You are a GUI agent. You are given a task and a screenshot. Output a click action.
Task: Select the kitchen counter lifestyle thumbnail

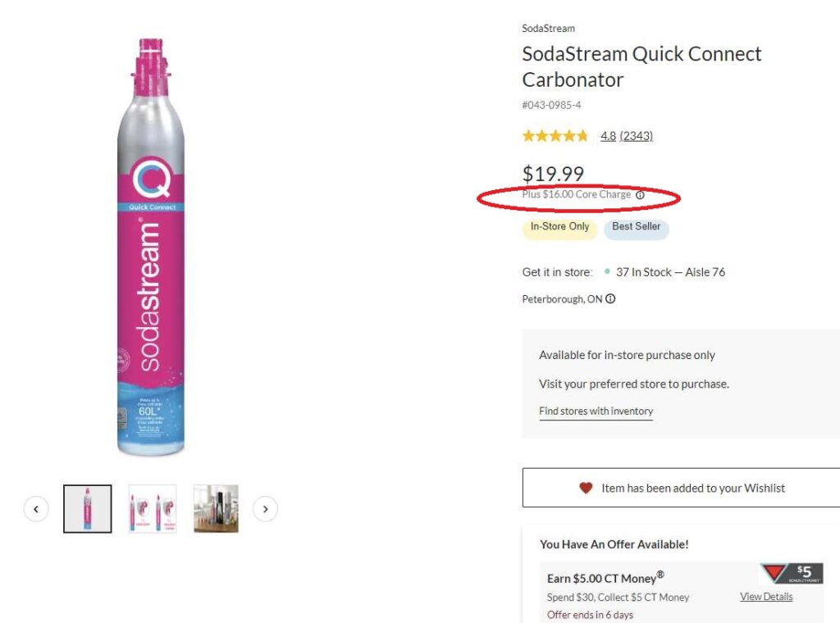click(x=216, y=509)
